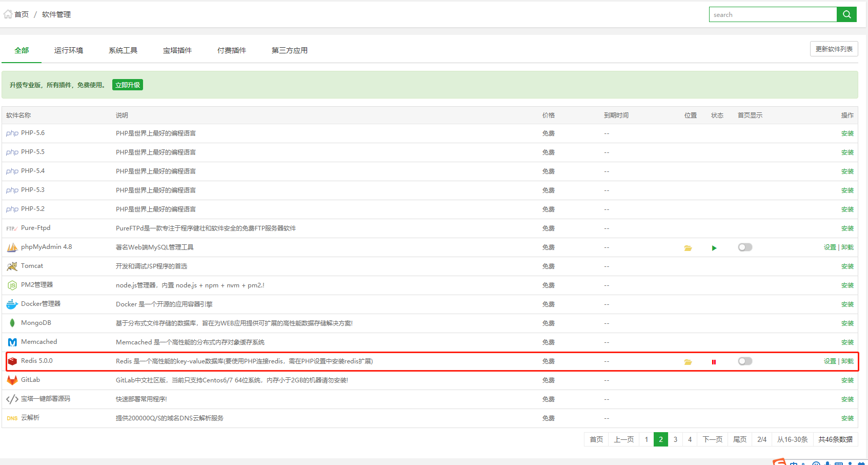Click the Redis red cube icon

click(x=12, y=361)
